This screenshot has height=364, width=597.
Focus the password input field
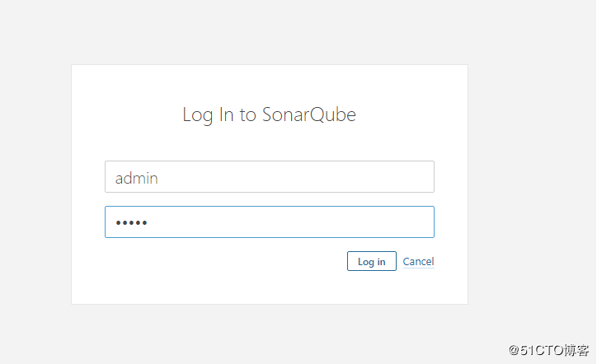tap(269, 222)
